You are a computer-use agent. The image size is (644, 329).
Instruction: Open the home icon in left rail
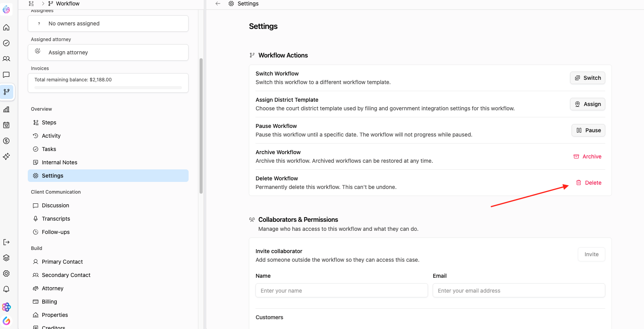6,27
